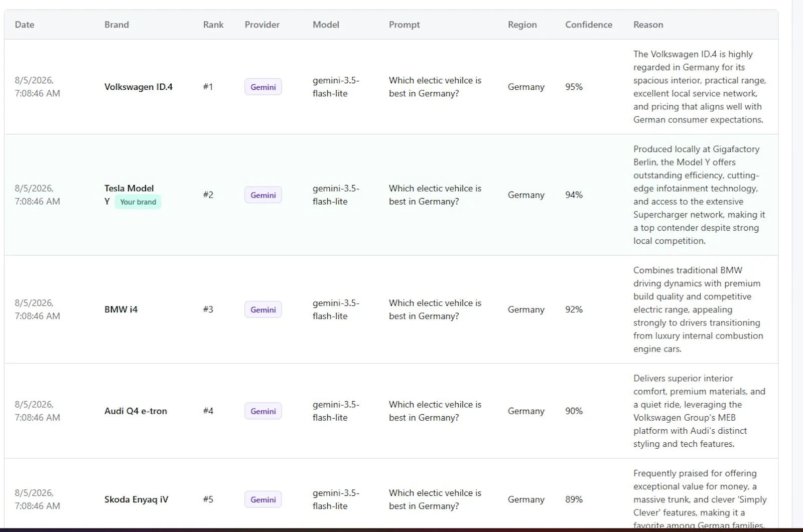Image resolution: width=803 pixels, height=532 pixels.
Task: Click Germany region in Volkswagen ID.4 row
Action: coord(526,87)
